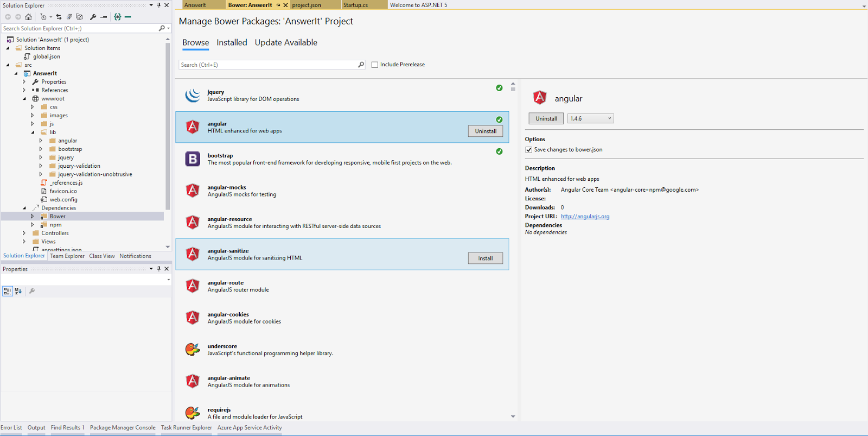This screenshot has width=868, height=436.
Task: Switch to the Team Explorer tab
Action: (67, 256)
